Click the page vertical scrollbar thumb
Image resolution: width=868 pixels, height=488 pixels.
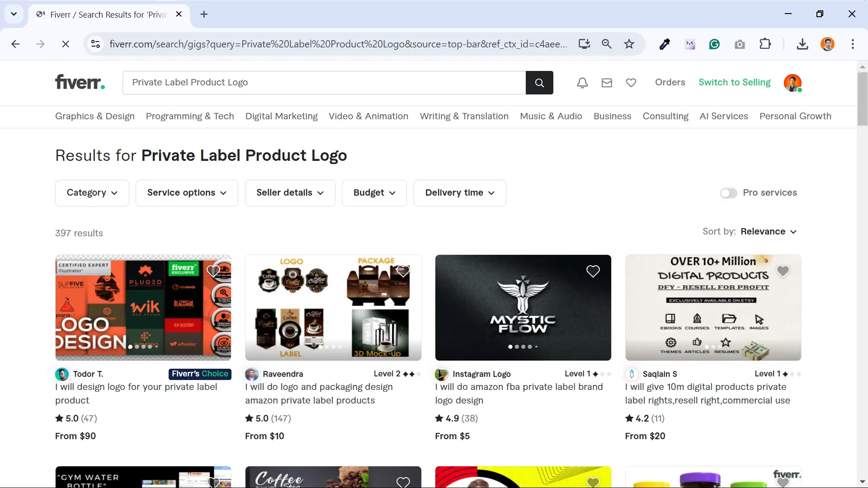862,99
